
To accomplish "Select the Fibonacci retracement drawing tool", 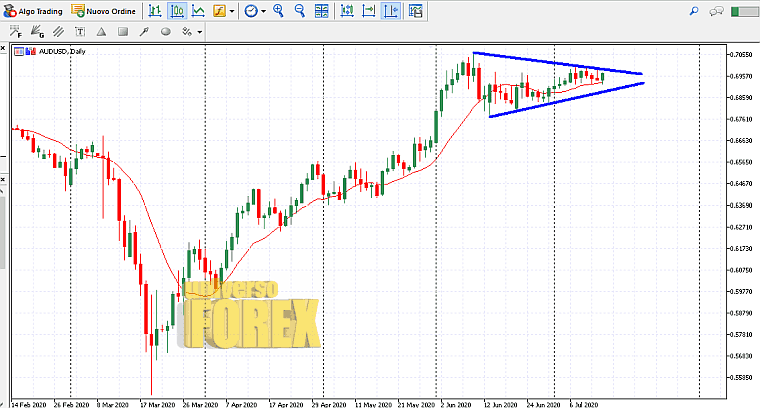I will (x=17, y=31).
